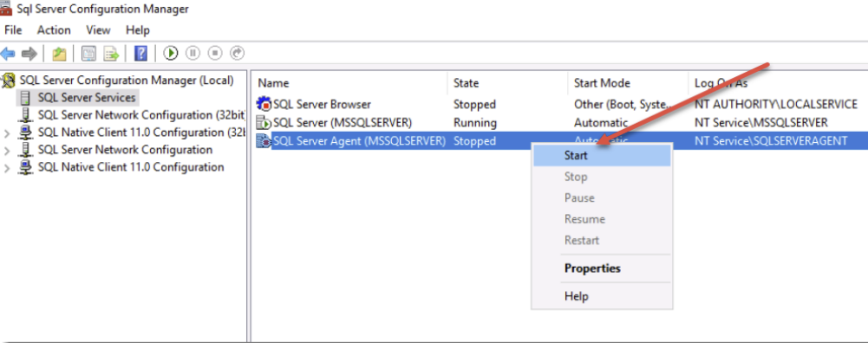Click the Sql Server Configuration Manager title bar icon

click(6, 9)
